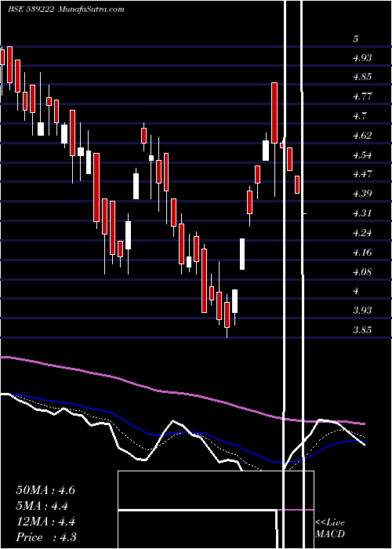Click the price axis label 4.31
The image size is (392, 549).
362,213
